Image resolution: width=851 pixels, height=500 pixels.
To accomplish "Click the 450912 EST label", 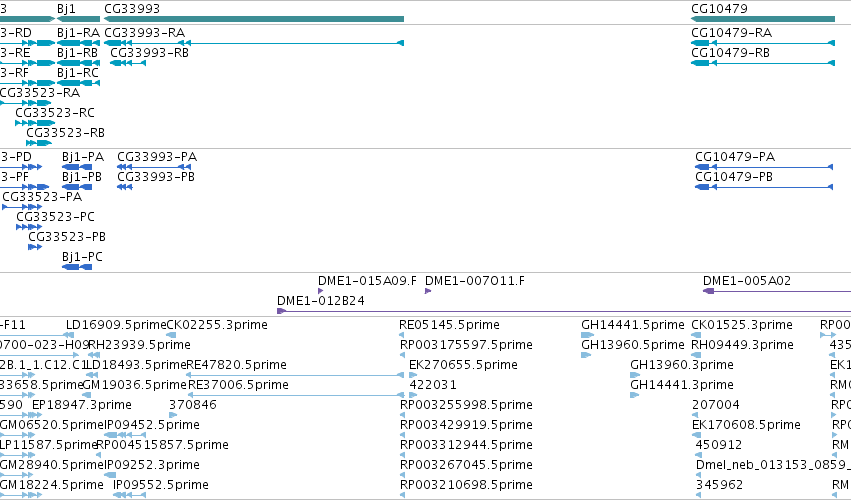I will point(719,446).
